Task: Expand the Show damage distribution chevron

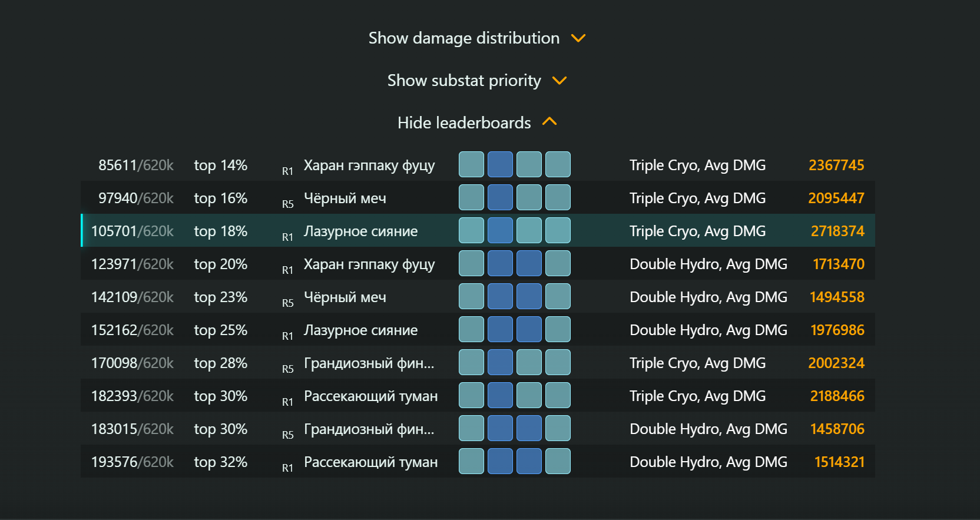Action: point(578,38)
